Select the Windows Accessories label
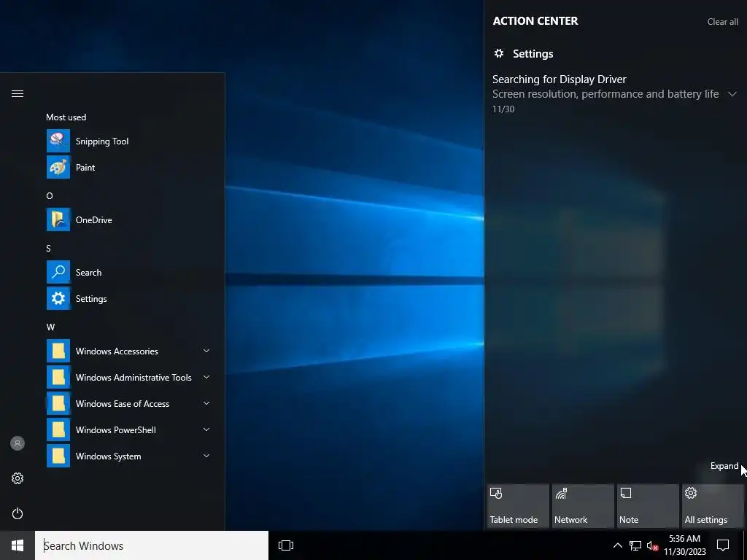 [117, 351]
